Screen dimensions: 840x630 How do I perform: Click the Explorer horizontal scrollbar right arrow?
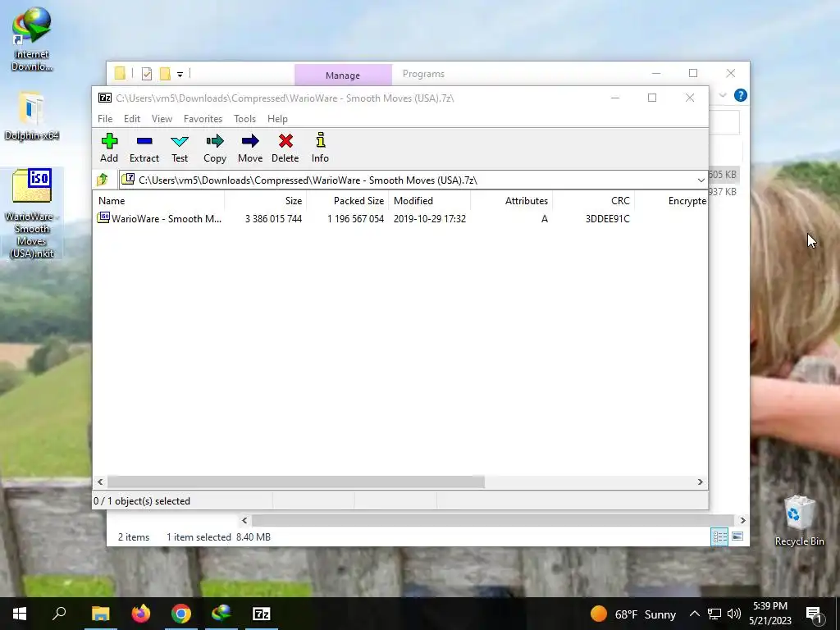point(742,520)
